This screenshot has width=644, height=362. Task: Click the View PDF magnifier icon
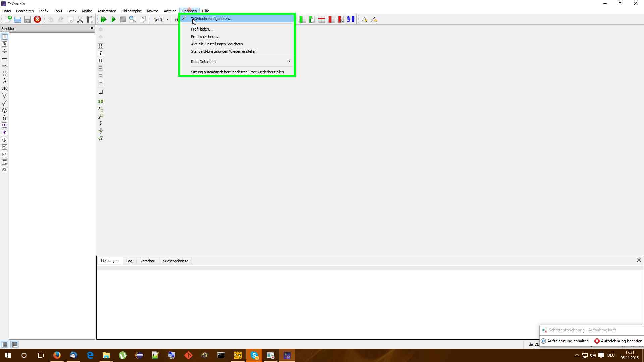click(133, 19)
